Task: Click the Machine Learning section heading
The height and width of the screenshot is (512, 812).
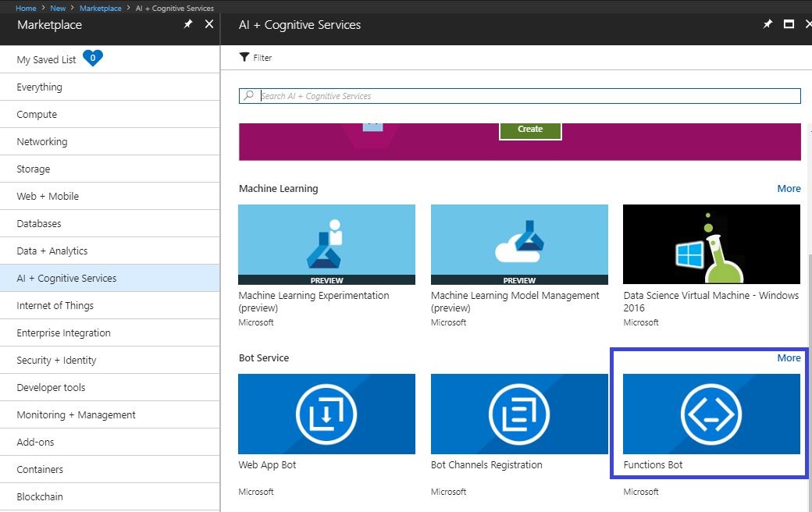Action: tap(279, 188)
